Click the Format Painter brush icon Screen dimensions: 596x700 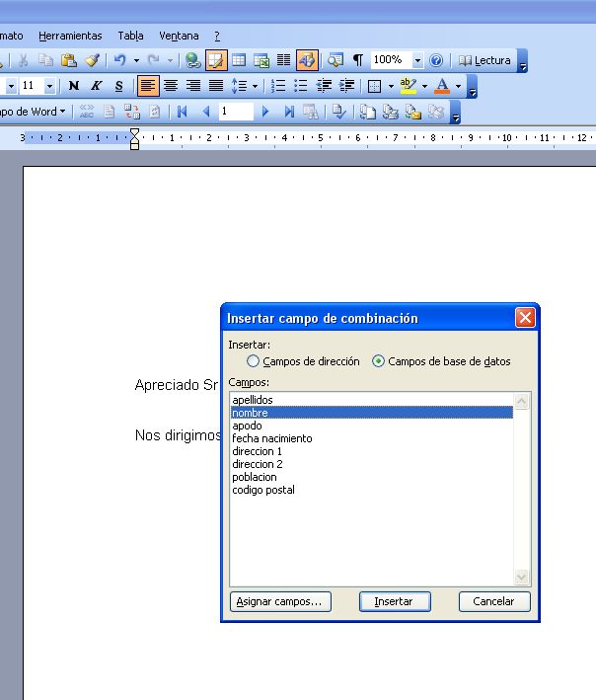coord(92,60)
